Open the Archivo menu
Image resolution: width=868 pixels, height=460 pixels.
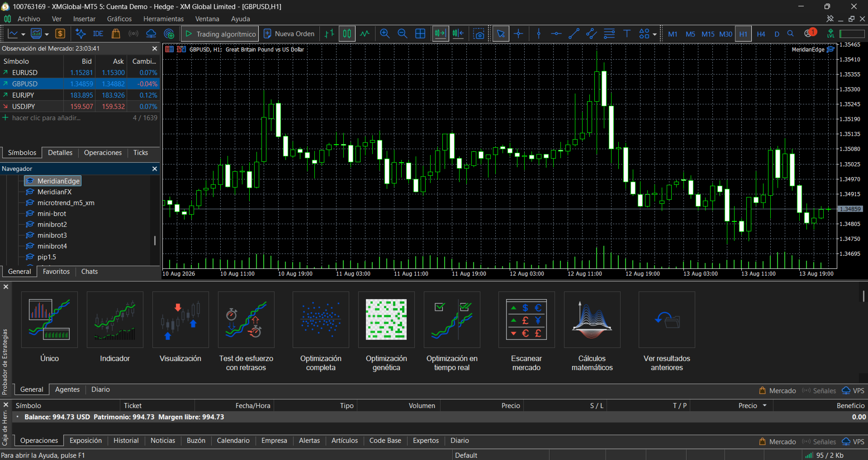tap(29, 19)
